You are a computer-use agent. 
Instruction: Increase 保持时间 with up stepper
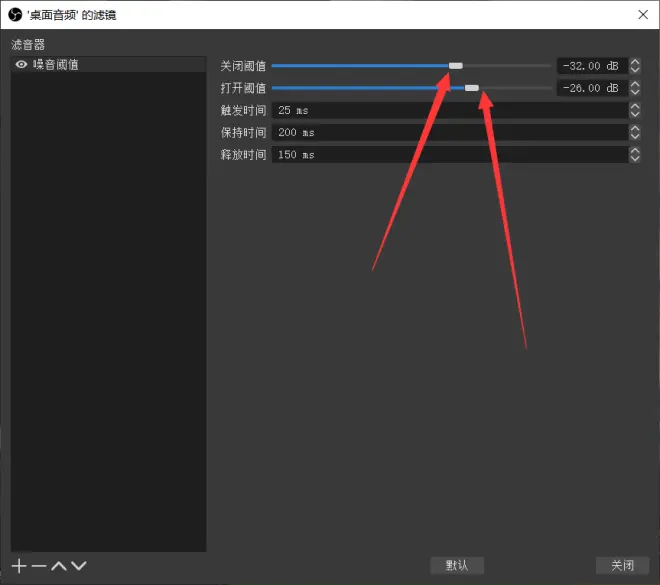click(635, 129)
